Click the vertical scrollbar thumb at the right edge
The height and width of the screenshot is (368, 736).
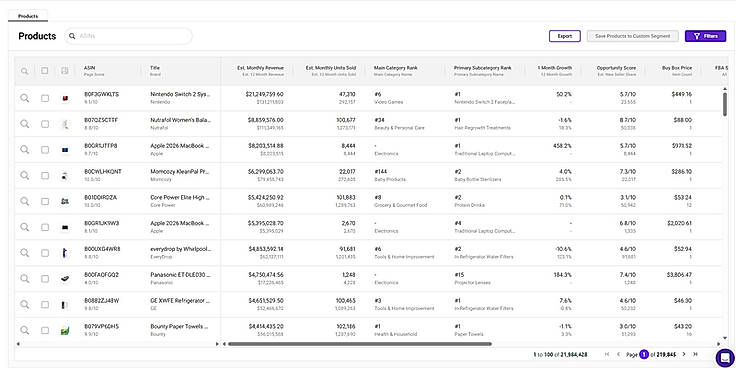point(725,104)
